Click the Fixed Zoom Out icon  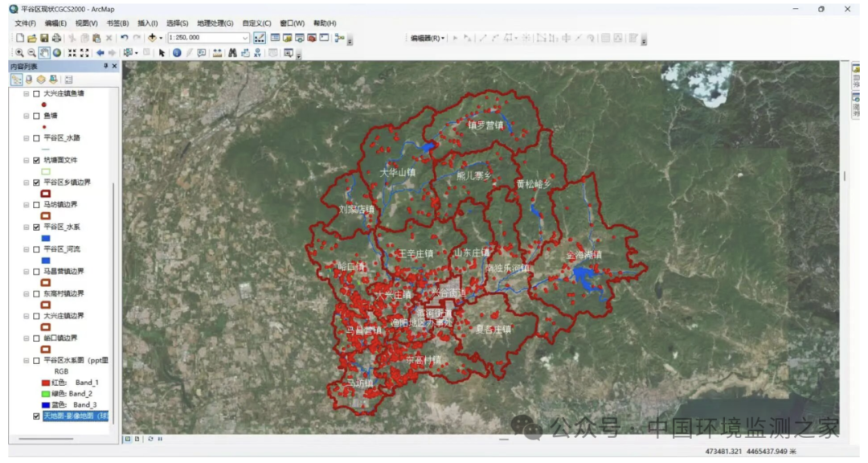click(x=84, y=53)
